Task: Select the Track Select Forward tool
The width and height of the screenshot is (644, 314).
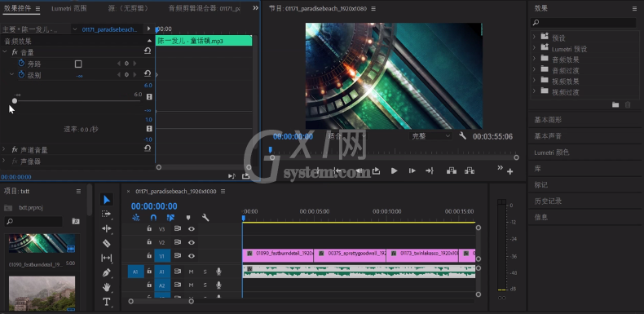Action: pyautogui.click(x=106, y=214)
